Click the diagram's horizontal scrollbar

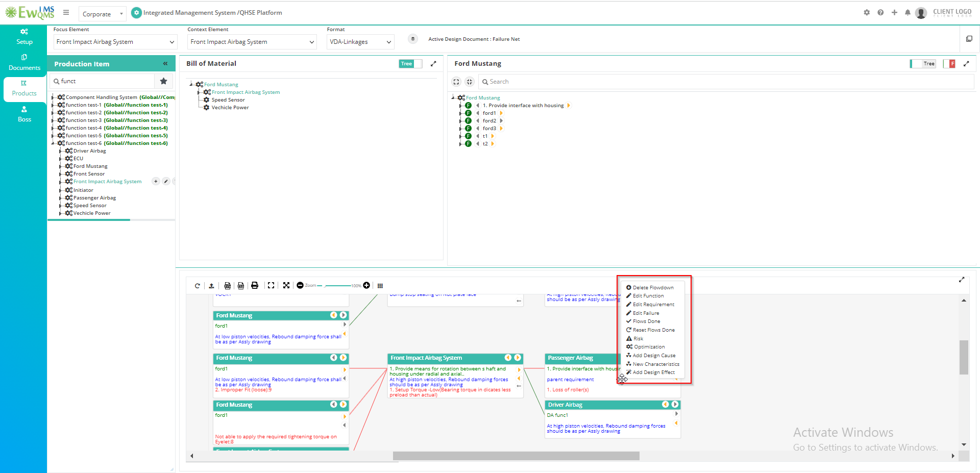coord(516,456)
